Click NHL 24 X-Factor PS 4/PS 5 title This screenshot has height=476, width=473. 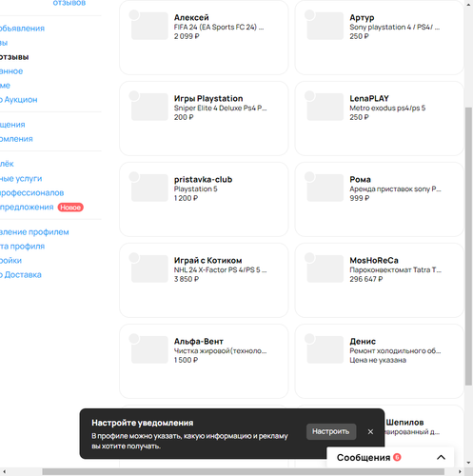[x=220, y=269]
